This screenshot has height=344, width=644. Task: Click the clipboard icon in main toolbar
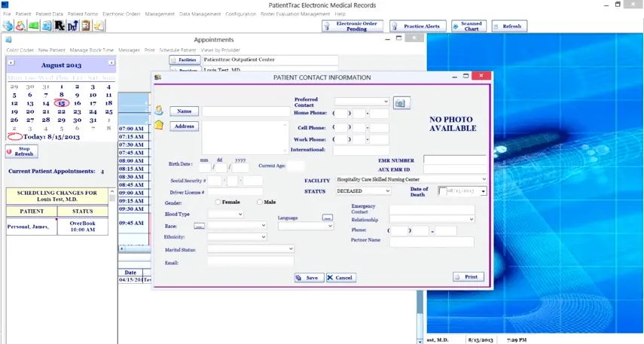click(x=85, y=26)
